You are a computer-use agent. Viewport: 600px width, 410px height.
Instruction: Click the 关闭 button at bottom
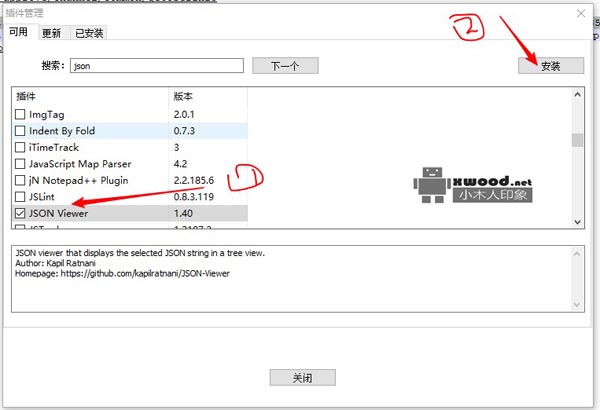tap(302, 378)
